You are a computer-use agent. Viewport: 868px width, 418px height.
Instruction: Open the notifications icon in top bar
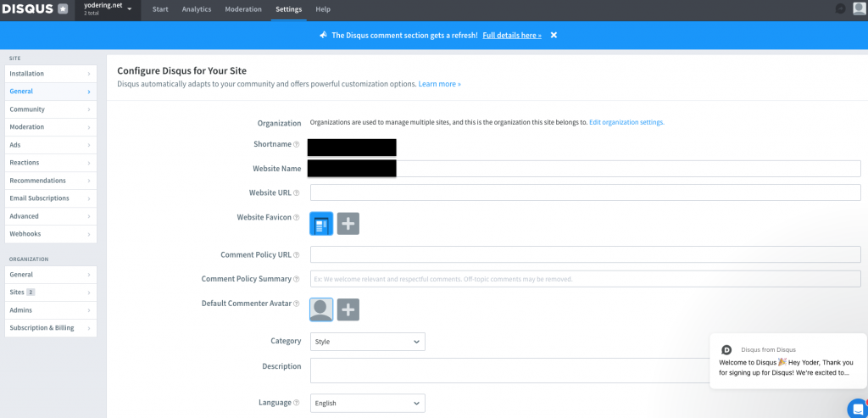pos(840,9)
